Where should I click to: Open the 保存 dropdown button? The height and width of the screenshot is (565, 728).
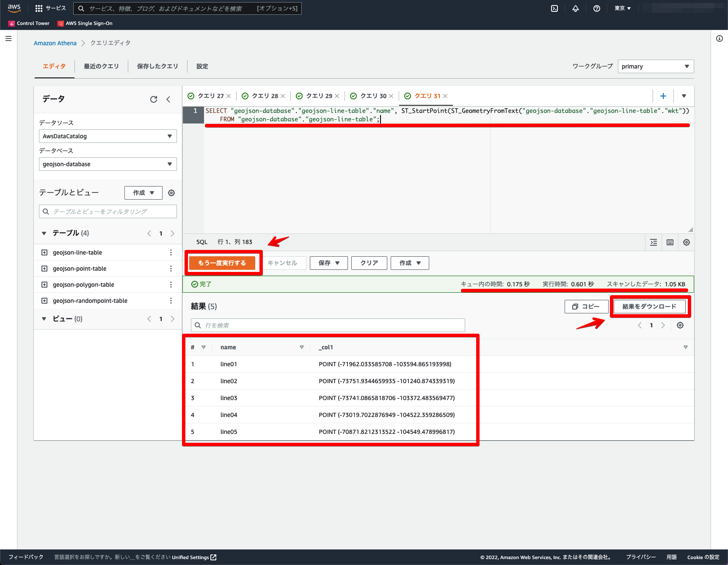[x=329, y=263]
